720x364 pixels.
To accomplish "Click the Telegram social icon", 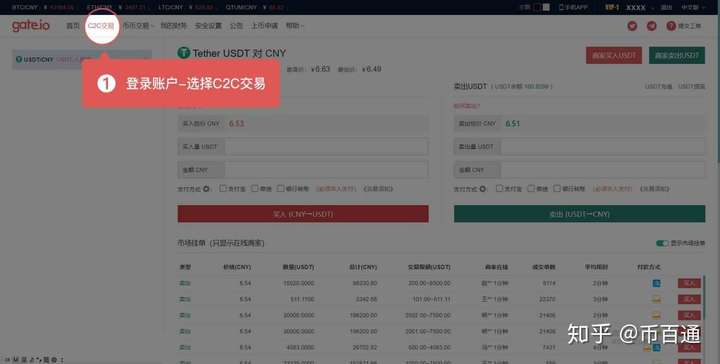I will coord(652,26).
